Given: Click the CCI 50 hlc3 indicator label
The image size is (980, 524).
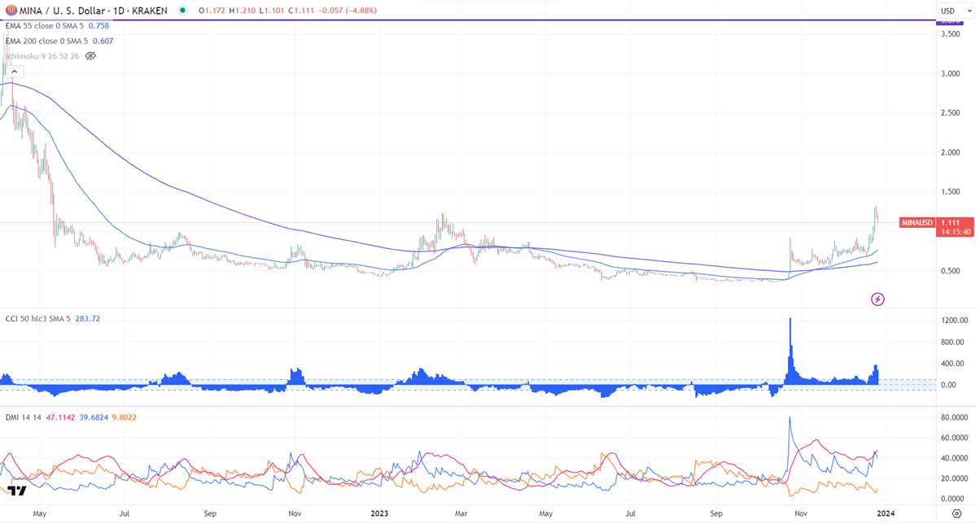Looking at the screenshot, I should pyautogui.click(x=40, y=318).
